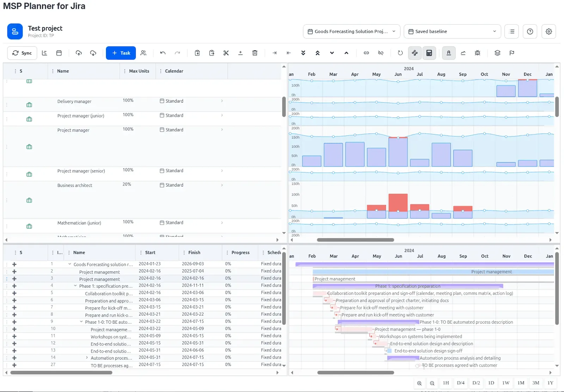Set timeline scale to 1M
This screenshot has height=392, width=564.
(x=521, y=383)
